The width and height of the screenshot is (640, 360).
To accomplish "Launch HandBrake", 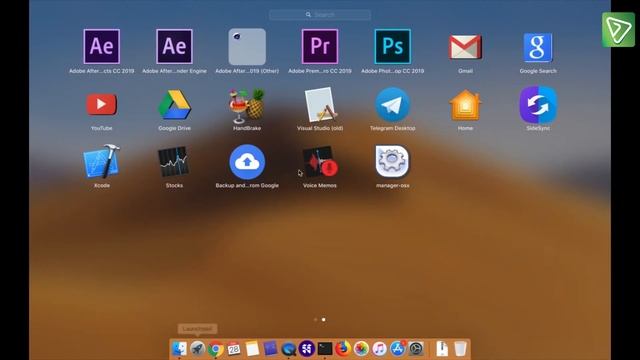I will point(247,106).
